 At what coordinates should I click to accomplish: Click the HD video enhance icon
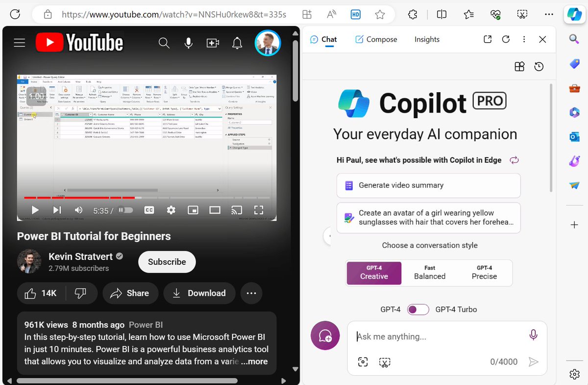(x=356, y=14)
